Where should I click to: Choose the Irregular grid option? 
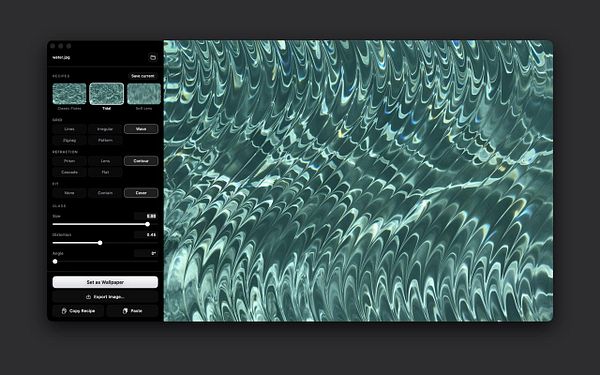[x=105, y=129]
